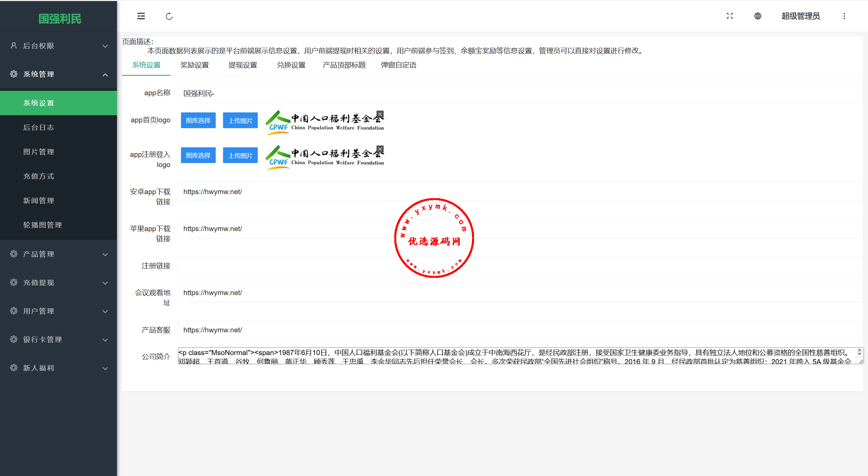The image size is (868, 476).
Task: Click the gear icon beside 充值提现
Action: click(x=14, y=282)
